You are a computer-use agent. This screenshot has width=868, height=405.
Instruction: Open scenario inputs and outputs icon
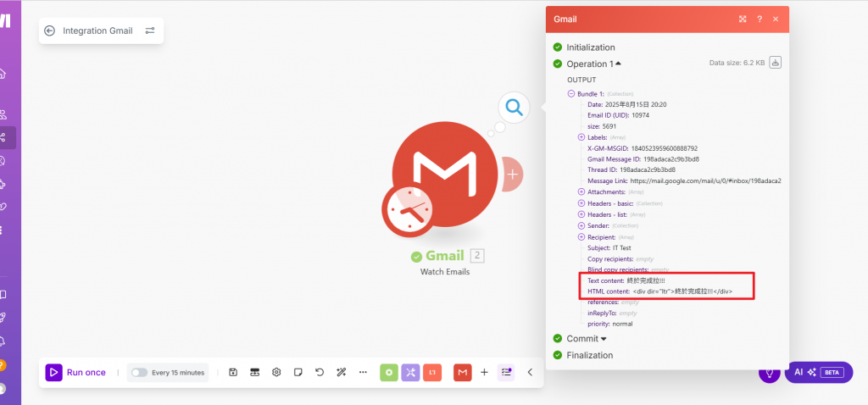[x=254, y=372]
